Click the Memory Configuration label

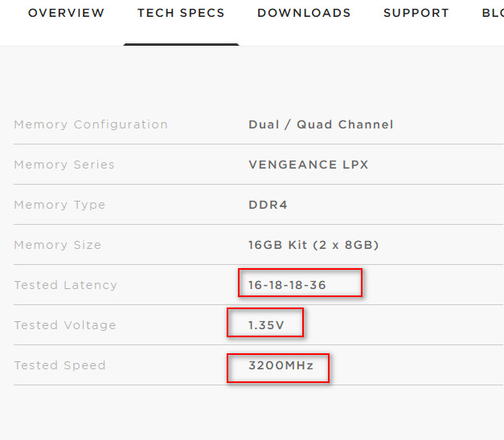point(91,124)
